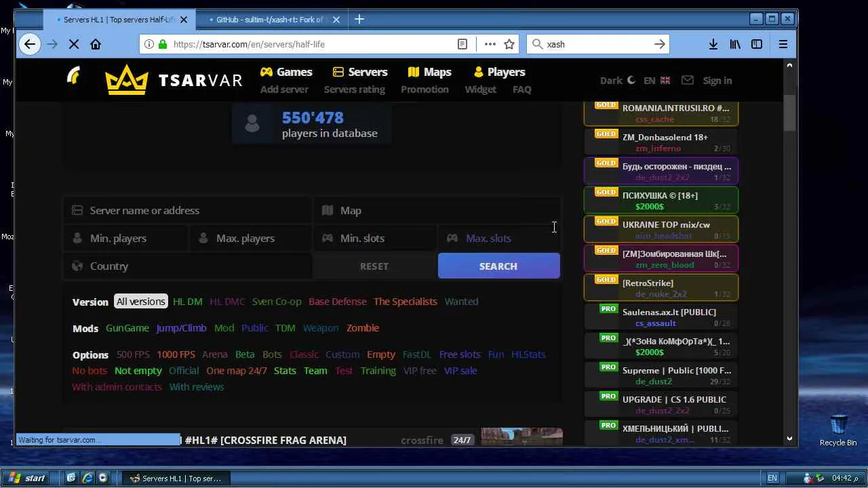This screenshot has width=868, height=488.
Task: Open page actions three-dot menu
Action: tap(490, 44)
